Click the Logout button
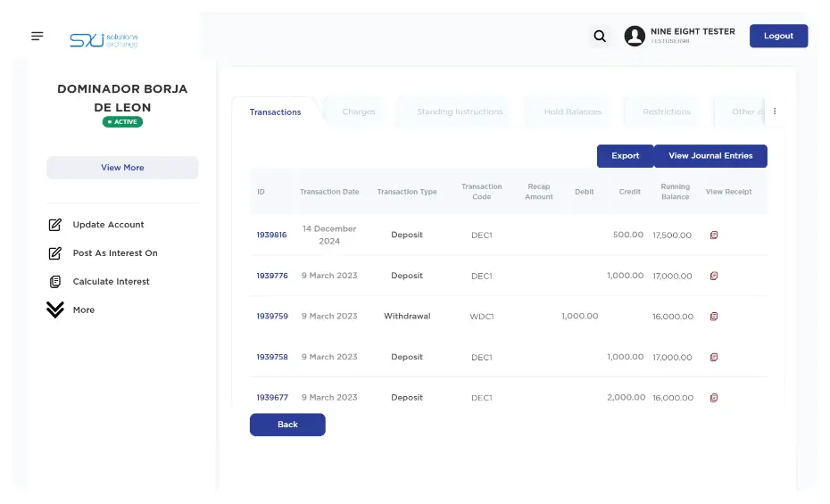Image resolution: width=830 pixels, height=504 pixels. coord(778,37)
